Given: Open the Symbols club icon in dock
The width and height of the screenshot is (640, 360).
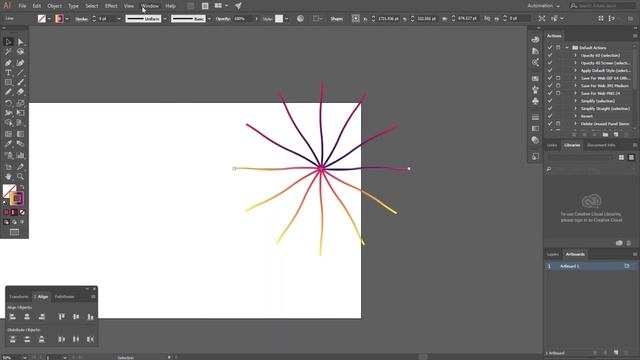Looking at the screenshot, I should 536,101.
